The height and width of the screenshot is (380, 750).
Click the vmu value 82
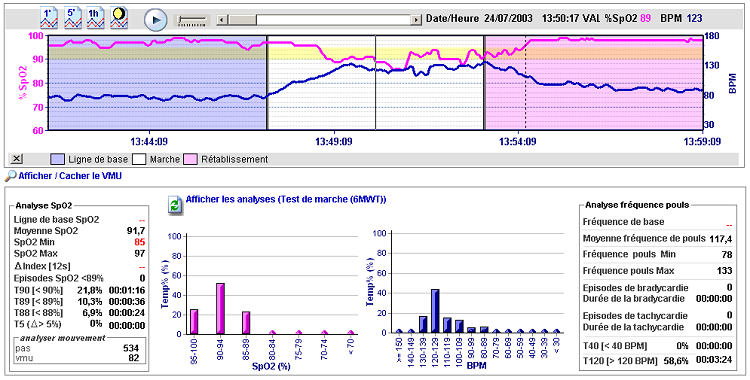coord(134,358)
